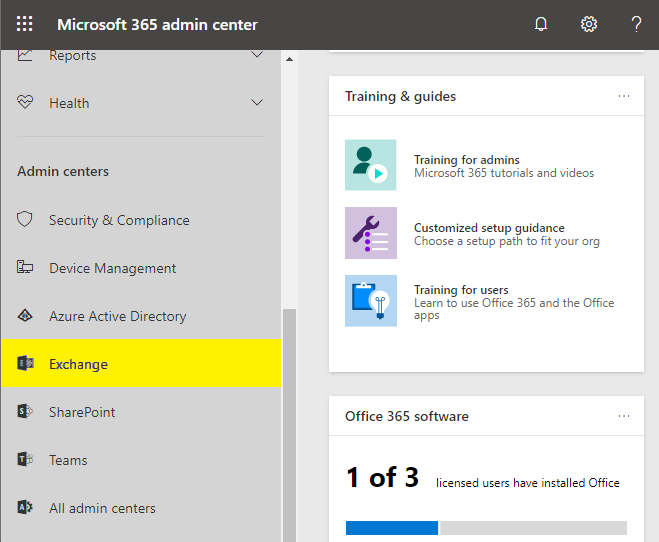Click the Reports chart icon
This screenshot has height=542, width=659.
coord(25,55)
